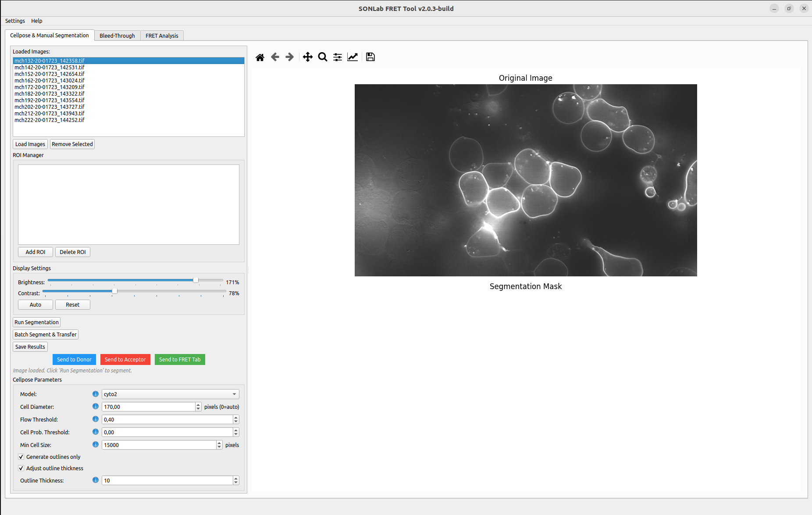Click Batch Segment & Transfer button
This screenshot has width=812, height=515.
46,334
